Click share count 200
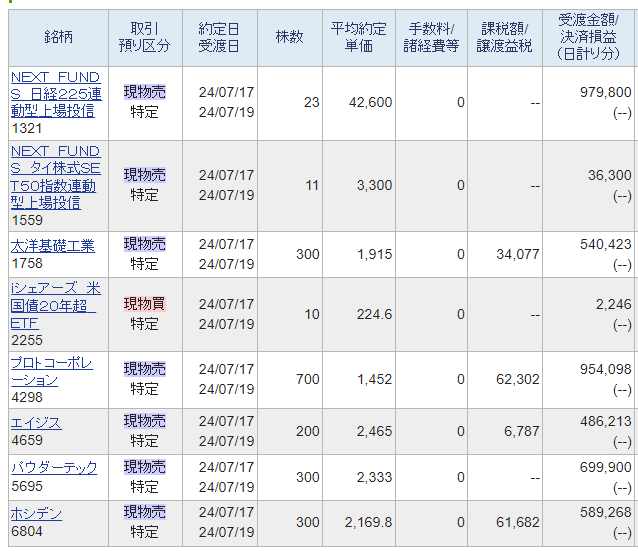Image resolution: width=638 pixels, height=555 pixels. click(x=308, y=431)
